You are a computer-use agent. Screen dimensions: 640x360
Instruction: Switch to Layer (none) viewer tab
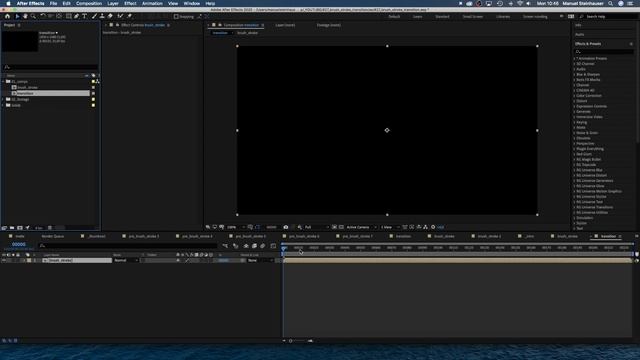pyautogui.click(x=285, y=25)
